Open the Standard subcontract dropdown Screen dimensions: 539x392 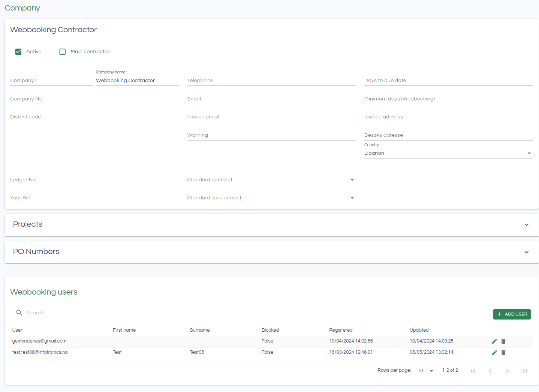coord(271,198)
